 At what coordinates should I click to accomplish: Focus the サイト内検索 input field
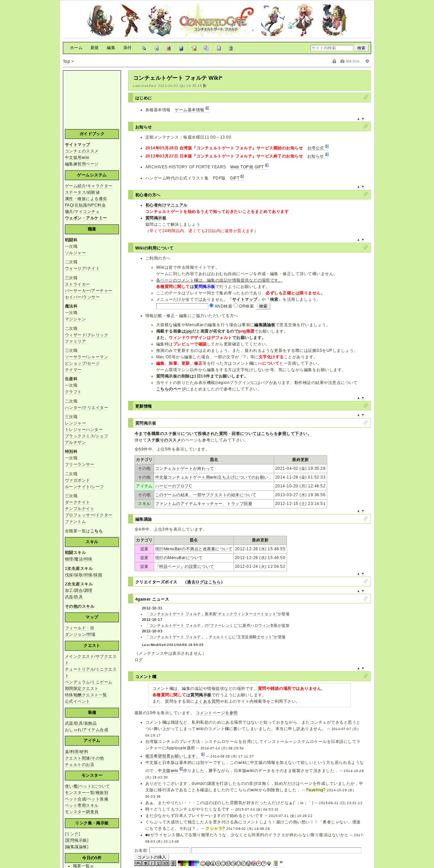pyautogui.click(x=332, y=48)
